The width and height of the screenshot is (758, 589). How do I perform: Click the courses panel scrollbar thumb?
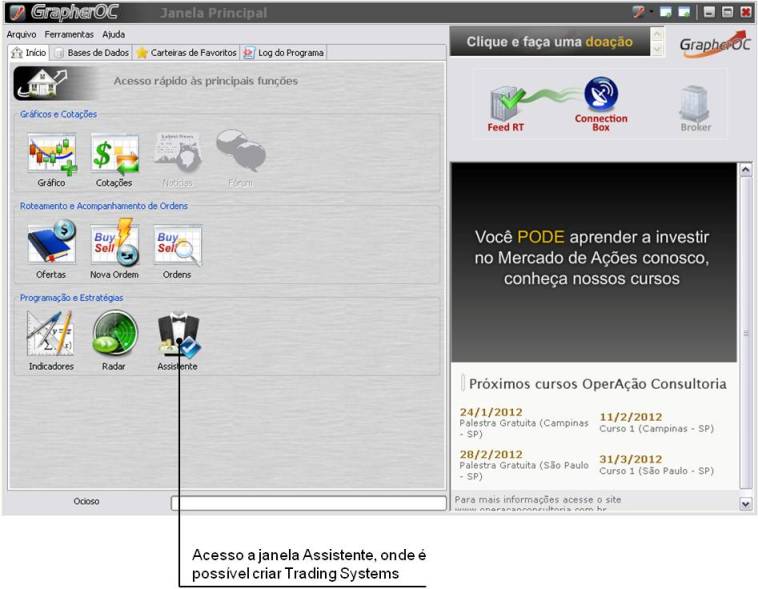coord(745,333)
